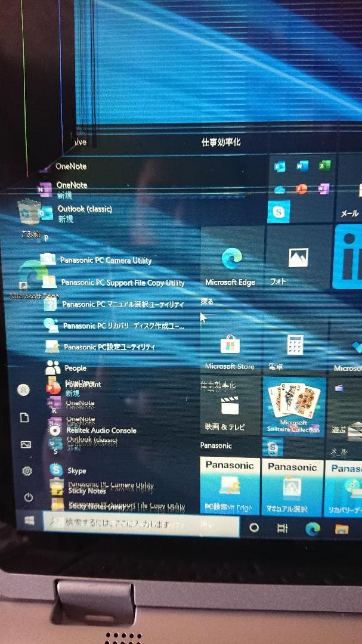362x644 pixels.
Task: Open the Microsoft Edge start tile
Action: (231, 258)
